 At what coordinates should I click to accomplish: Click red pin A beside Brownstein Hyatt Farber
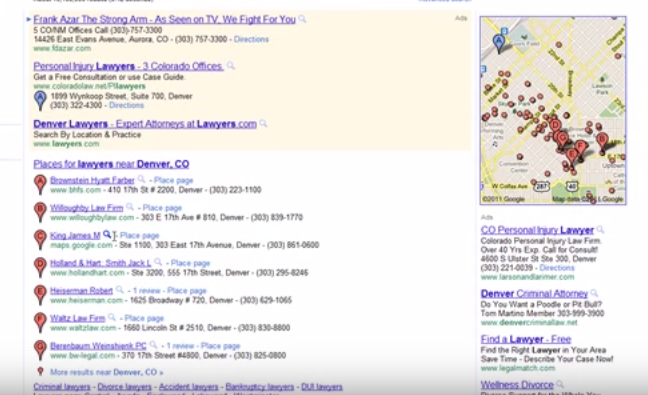[x=40, y=184]
